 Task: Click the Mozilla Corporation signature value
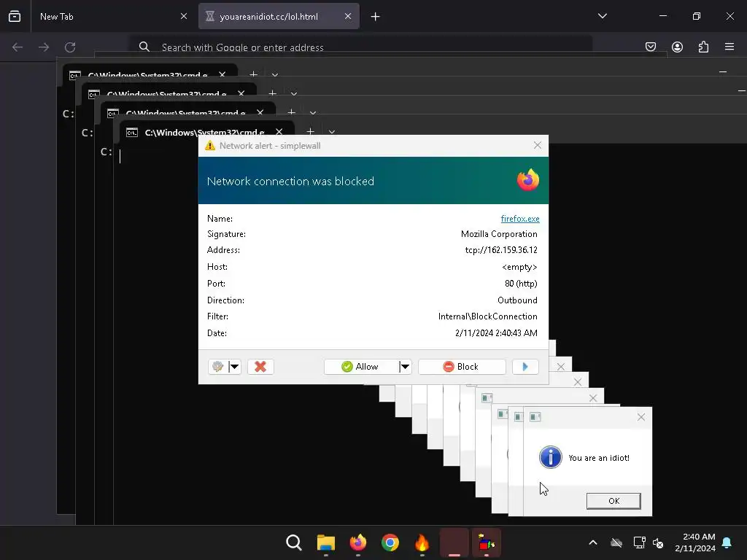click(x=499, y=234)
